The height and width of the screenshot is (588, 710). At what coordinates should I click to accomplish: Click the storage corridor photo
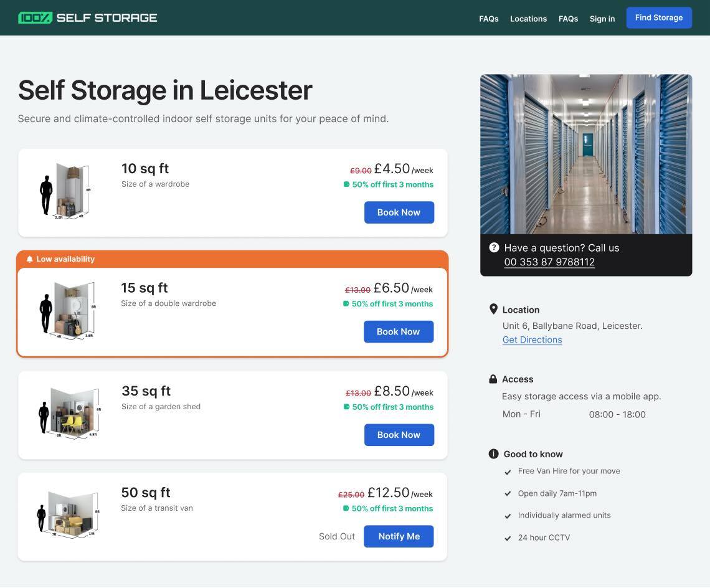(x=585, y=154)
